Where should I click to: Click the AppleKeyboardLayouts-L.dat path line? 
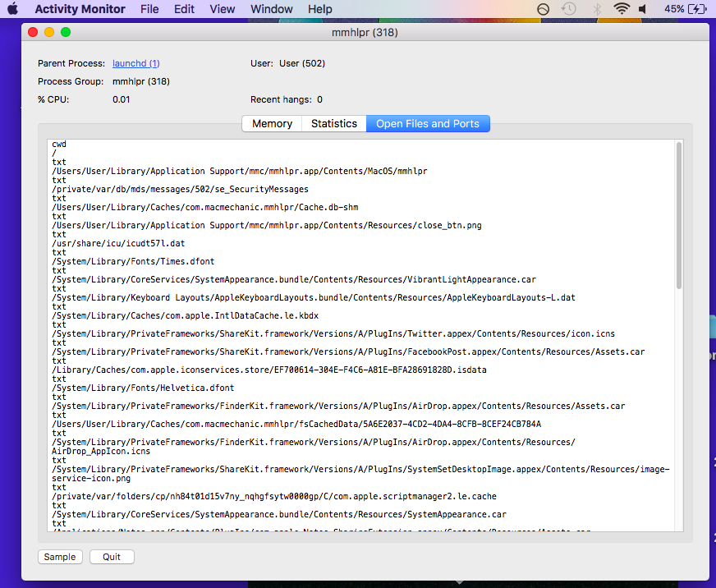314,297
